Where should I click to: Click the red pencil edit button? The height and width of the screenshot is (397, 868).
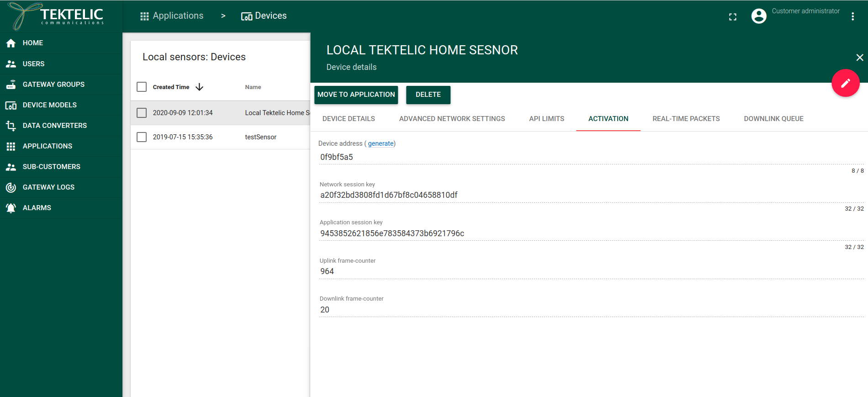coord(845,83)
